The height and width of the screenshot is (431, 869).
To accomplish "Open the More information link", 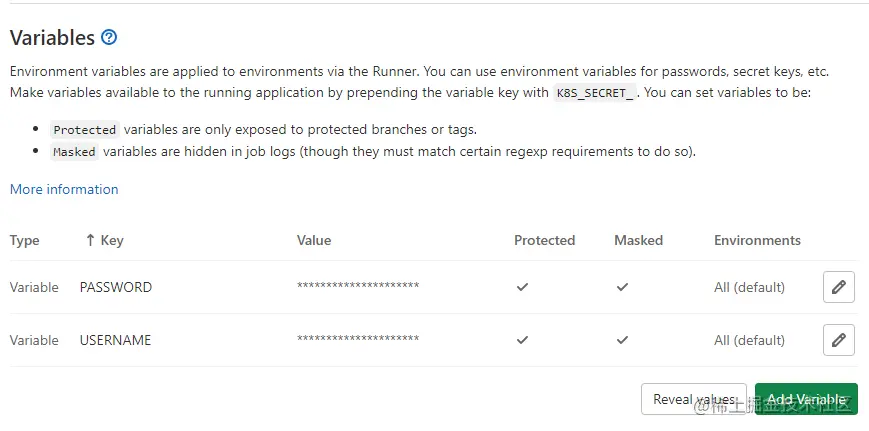I will tap(64, 189).
